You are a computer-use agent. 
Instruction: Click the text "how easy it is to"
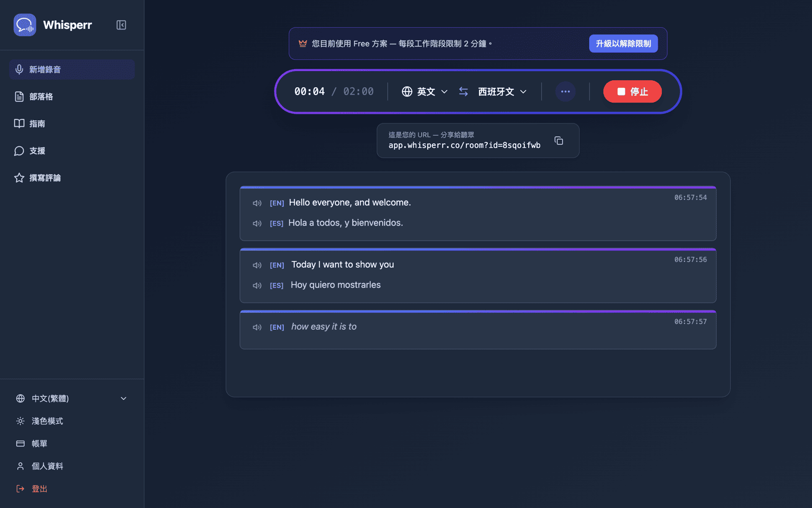(x=324, y=327)
